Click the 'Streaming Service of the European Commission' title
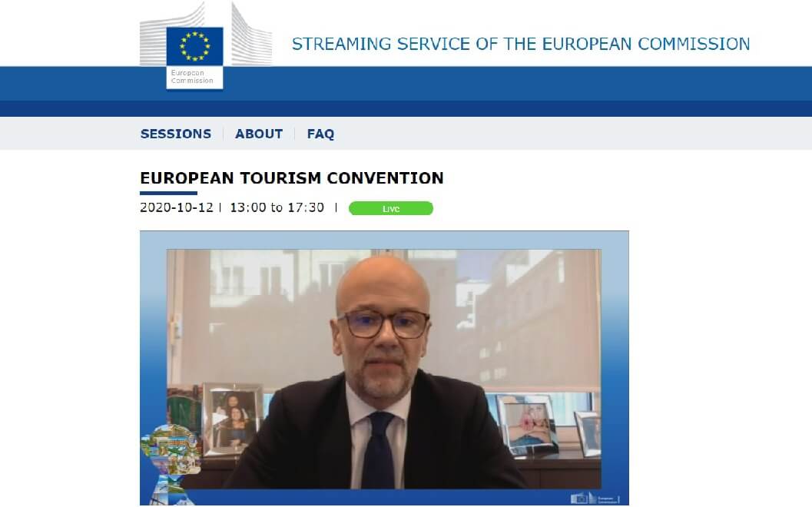Image resolution: width=812 pixels, height=507 pixels. [520, 44]
